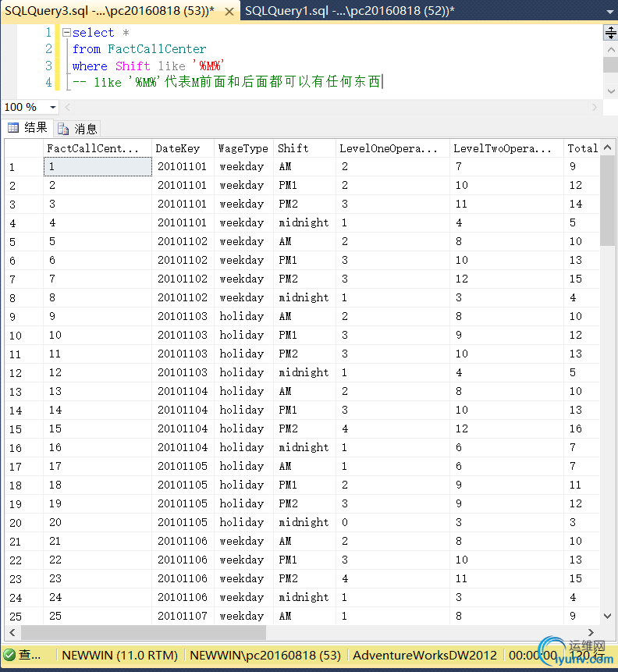Select the SQLQuery3.sql tab

tap(110, 11)
